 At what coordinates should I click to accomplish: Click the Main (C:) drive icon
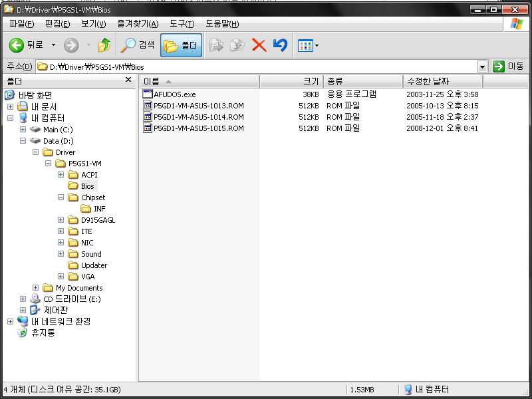pyautogui.click(x=35, y=129)
